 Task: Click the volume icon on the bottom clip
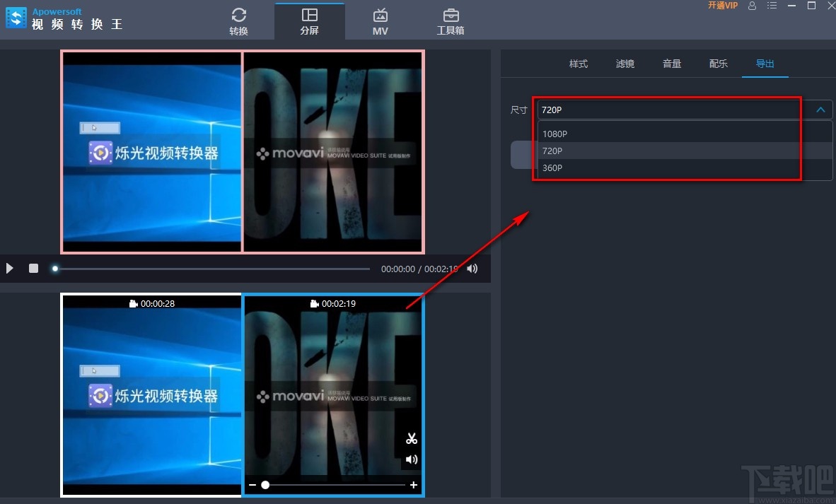point(411,459)
